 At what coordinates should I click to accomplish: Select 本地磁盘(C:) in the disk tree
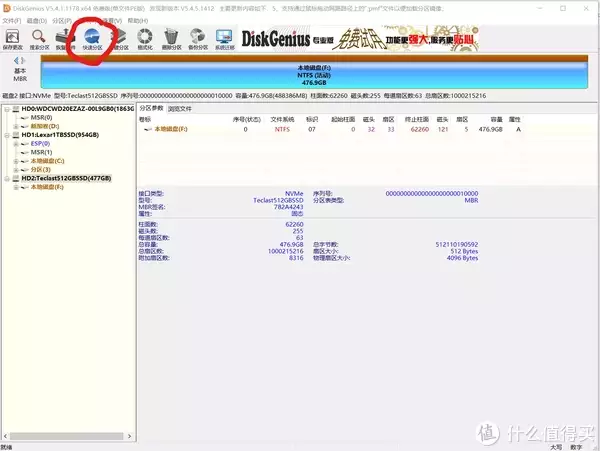coord(47,161)
